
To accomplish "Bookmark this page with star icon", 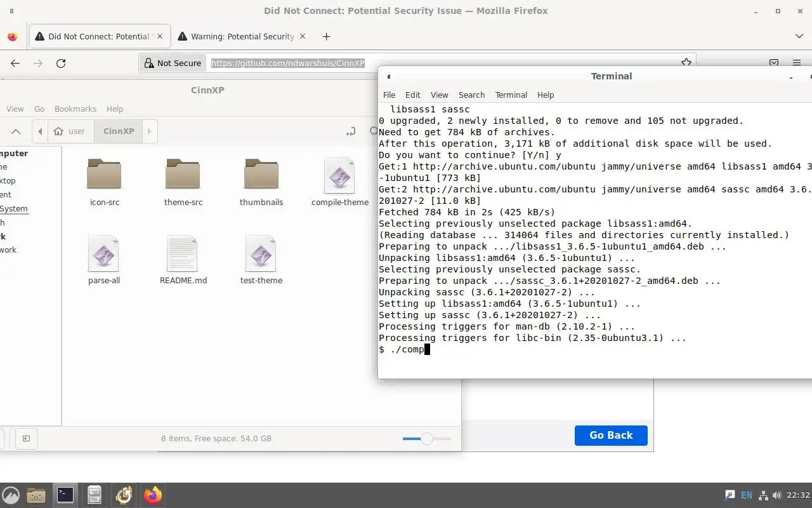I will pos(686,63).
